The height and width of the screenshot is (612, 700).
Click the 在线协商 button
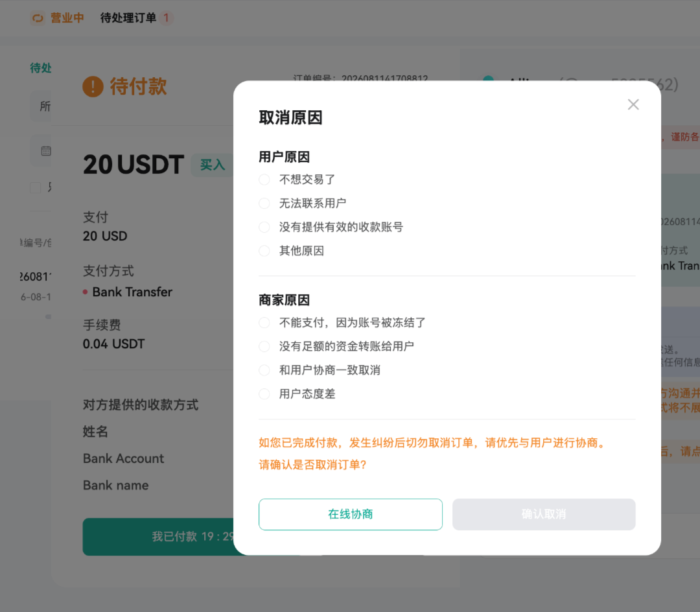351,514
